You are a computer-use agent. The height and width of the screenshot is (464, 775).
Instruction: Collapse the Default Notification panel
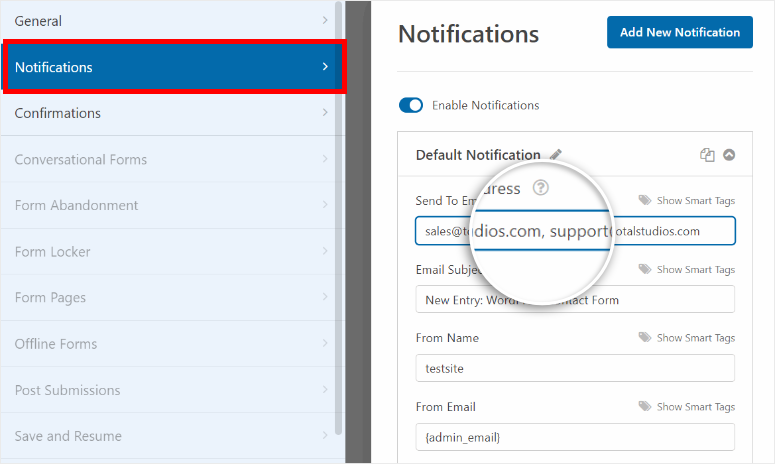(729, 155)
